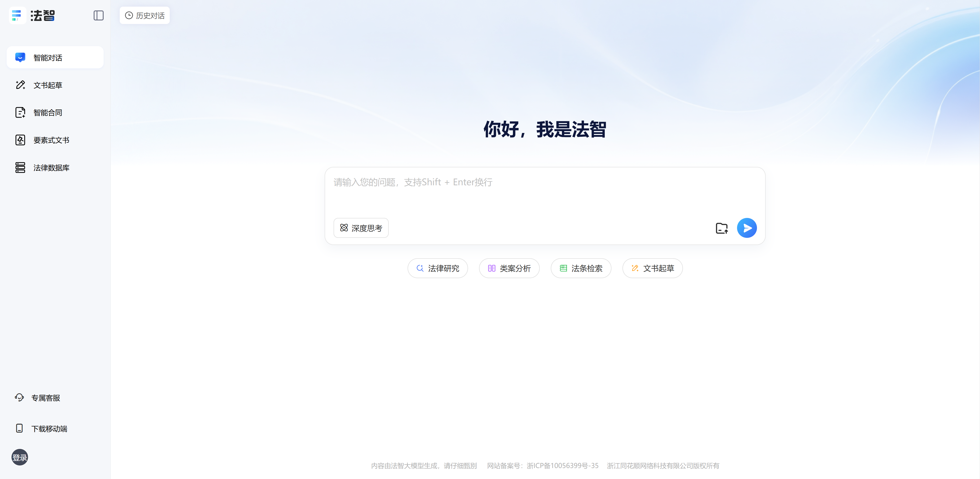Collapse the sidebar with the panel icon
The width and height of the screenshot is (980, 479).
pos(99,16)
